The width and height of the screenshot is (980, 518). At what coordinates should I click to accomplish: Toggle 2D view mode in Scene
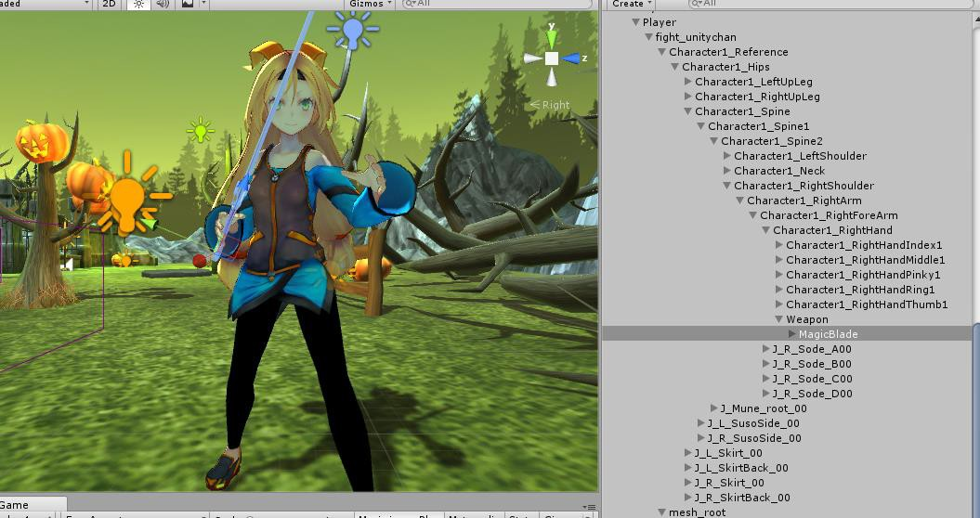click(x=109, y=4)
